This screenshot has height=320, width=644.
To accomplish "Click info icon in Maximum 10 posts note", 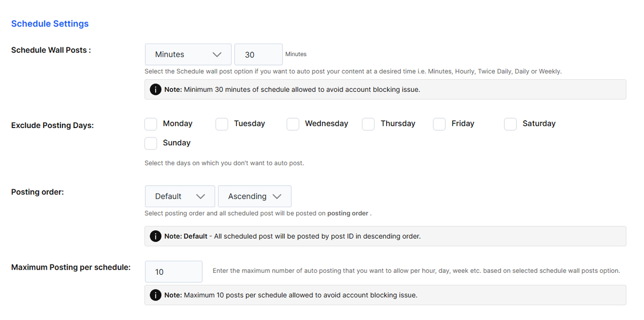I will (x=155, y=295).
